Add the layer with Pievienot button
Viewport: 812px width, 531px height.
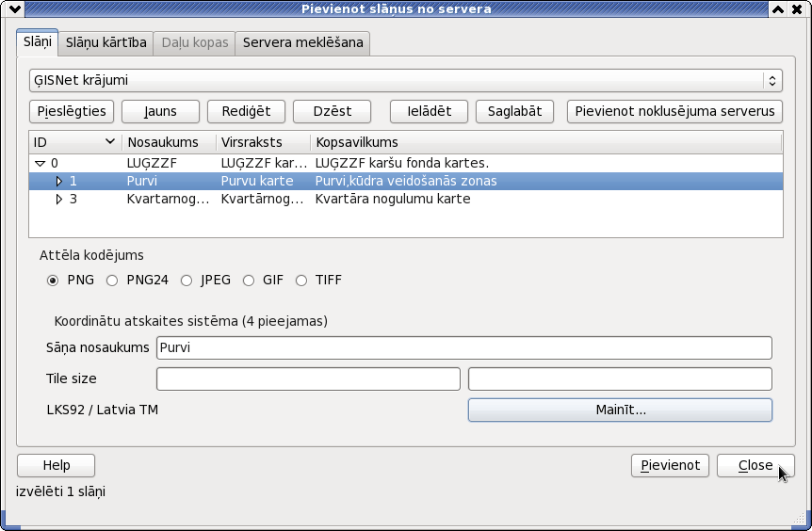coord(670,466)
